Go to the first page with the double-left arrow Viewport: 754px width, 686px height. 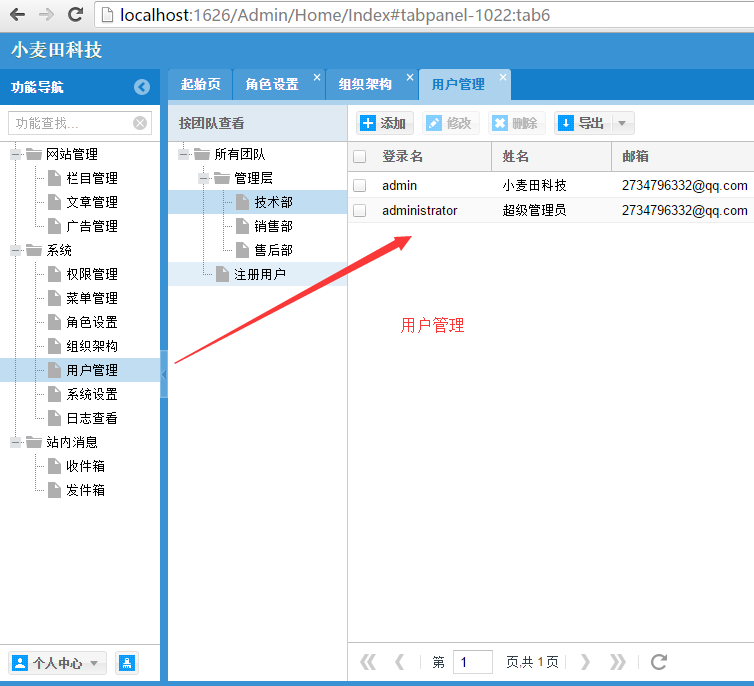(x=368, y=662)
